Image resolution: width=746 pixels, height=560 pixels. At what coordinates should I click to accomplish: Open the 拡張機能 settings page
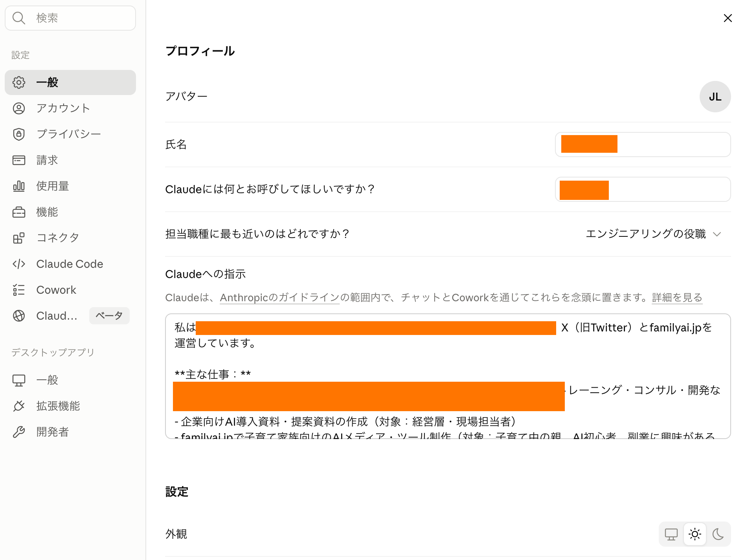point(70,406)
